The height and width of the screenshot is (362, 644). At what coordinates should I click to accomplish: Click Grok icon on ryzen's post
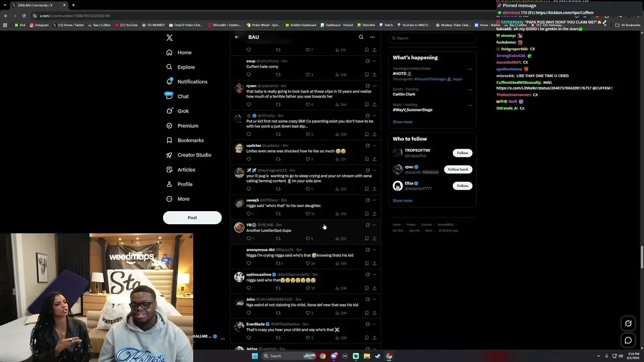pos(367,86)
